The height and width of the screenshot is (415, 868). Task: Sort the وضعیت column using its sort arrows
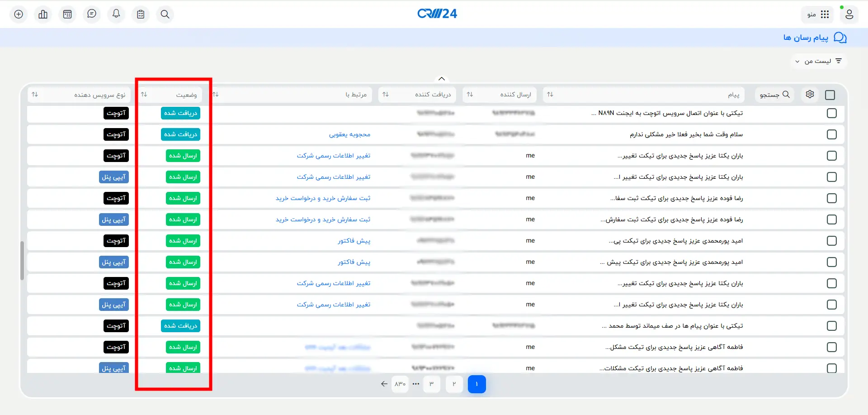click(144, 94)
